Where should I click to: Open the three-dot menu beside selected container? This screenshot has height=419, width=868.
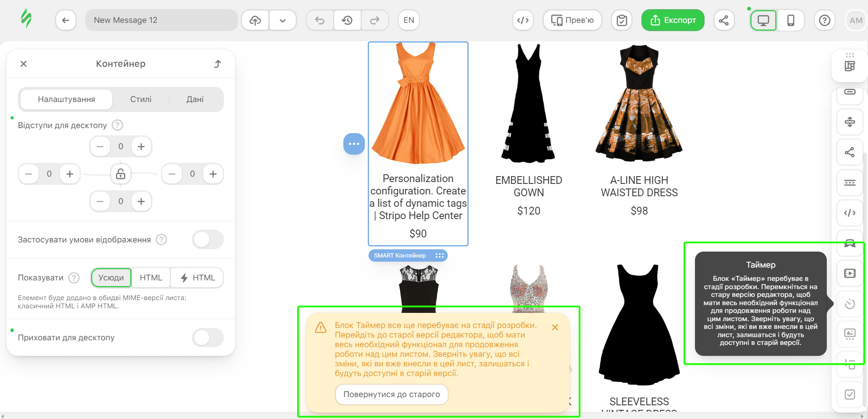coord(354,144)
